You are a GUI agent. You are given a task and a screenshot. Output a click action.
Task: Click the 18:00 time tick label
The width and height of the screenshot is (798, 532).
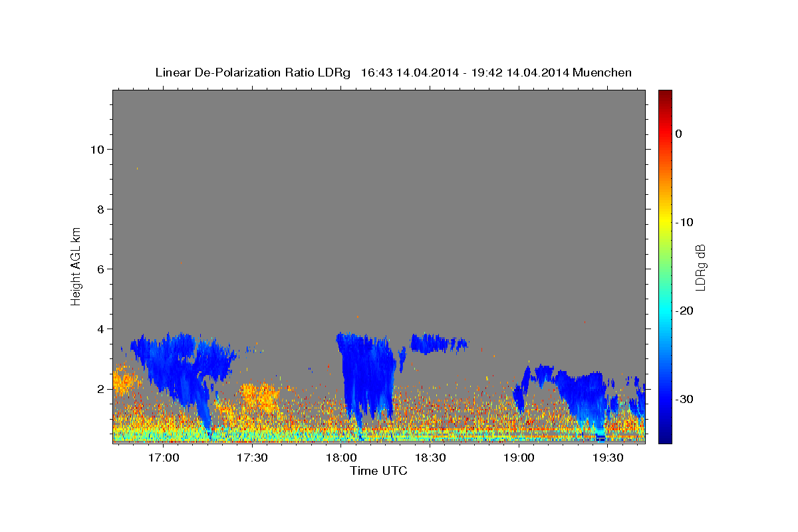[340, 458]
